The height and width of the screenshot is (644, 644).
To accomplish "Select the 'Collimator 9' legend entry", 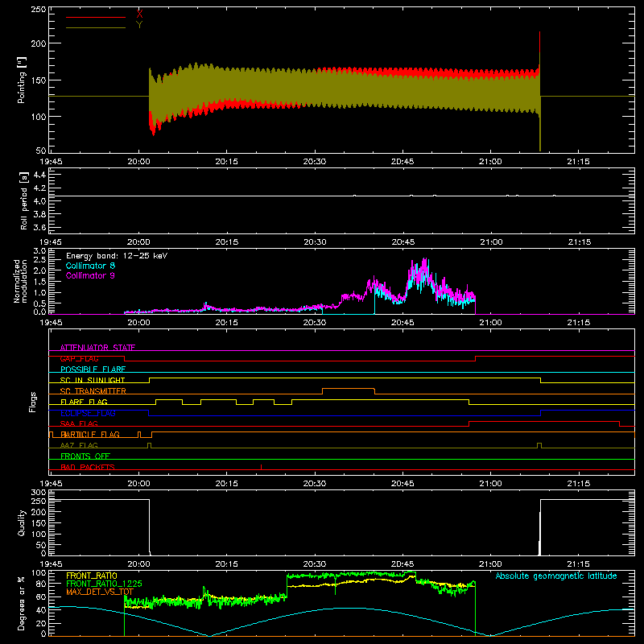I will pyautogui.click(x=90, y=275).
